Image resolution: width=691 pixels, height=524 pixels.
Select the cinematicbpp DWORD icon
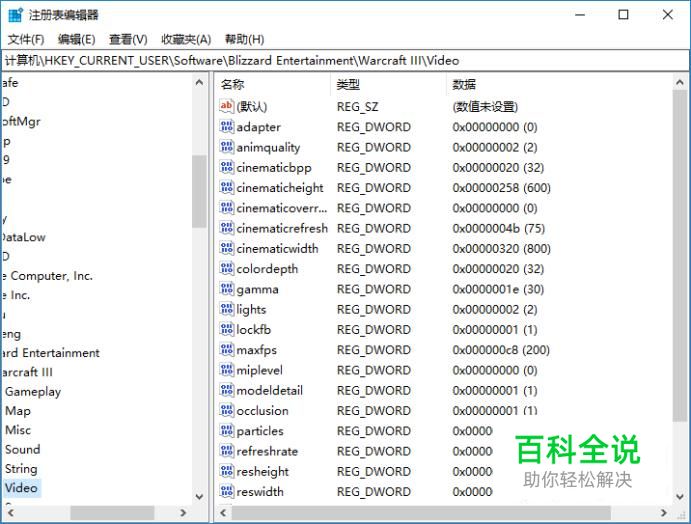[x=226, y=167]
